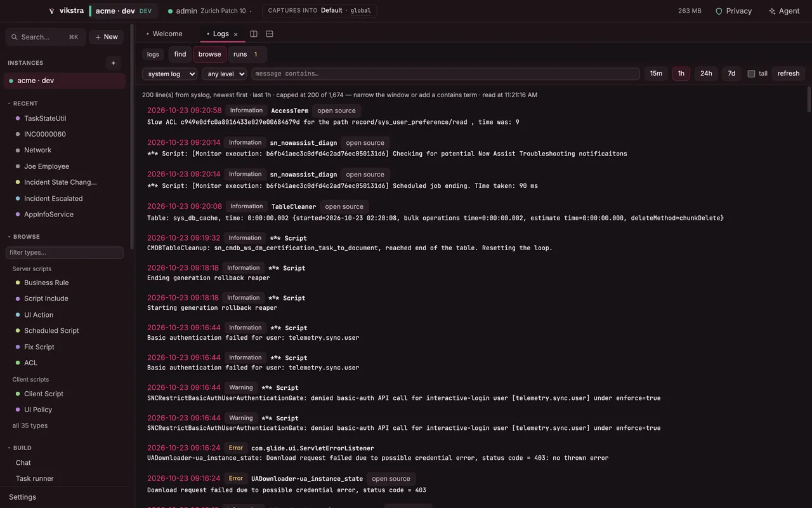Show all 35 types

[30, 426]
